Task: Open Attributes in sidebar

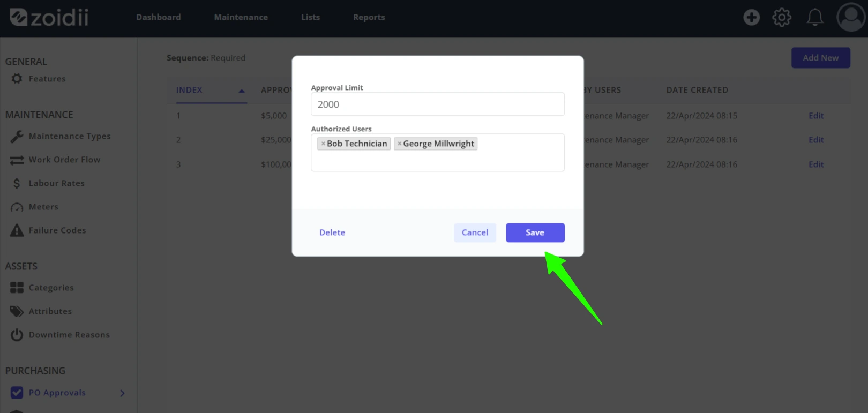Action: pos(50,311)
